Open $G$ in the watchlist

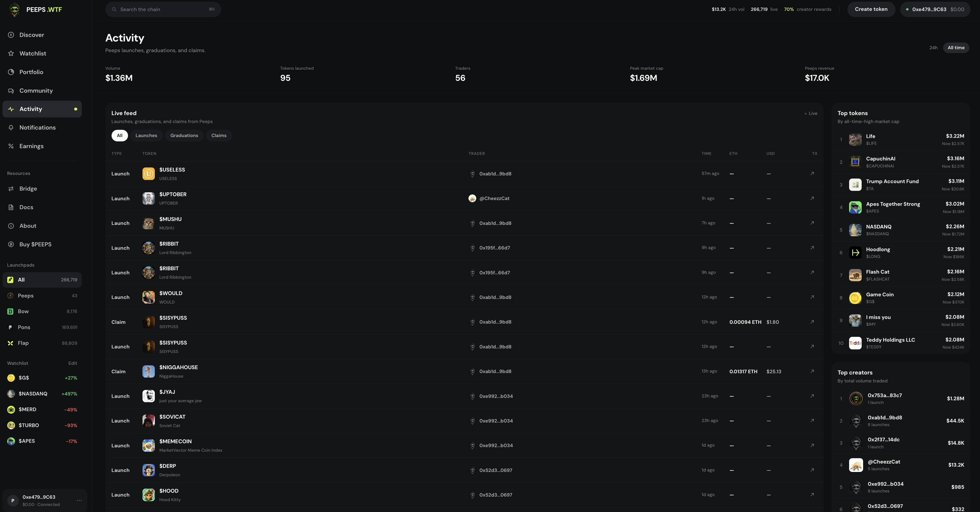pos(42,378)
